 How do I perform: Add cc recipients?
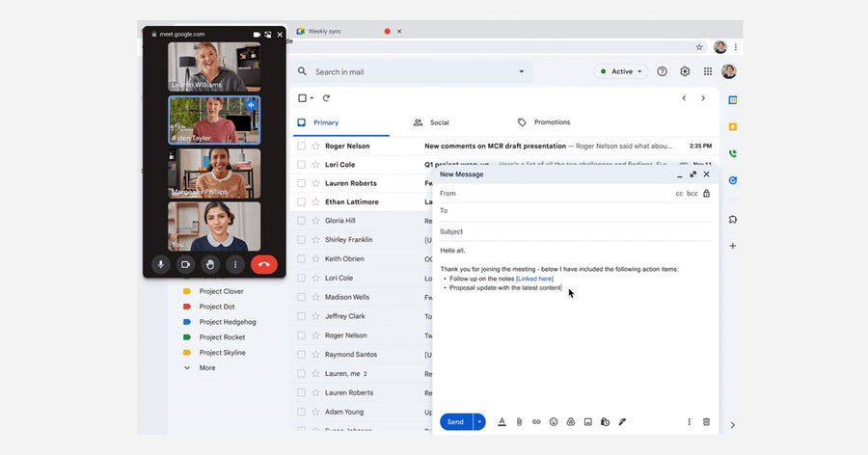[679, 193]
